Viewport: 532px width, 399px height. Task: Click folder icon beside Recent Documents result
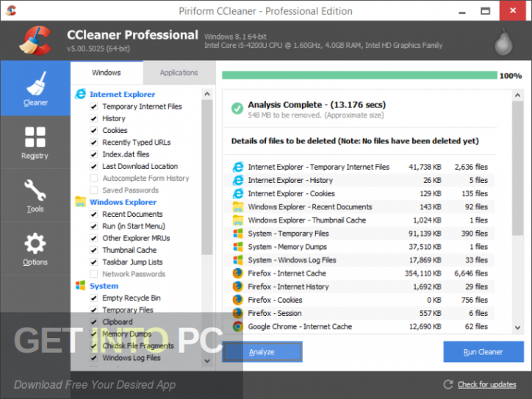pos(238,206)
